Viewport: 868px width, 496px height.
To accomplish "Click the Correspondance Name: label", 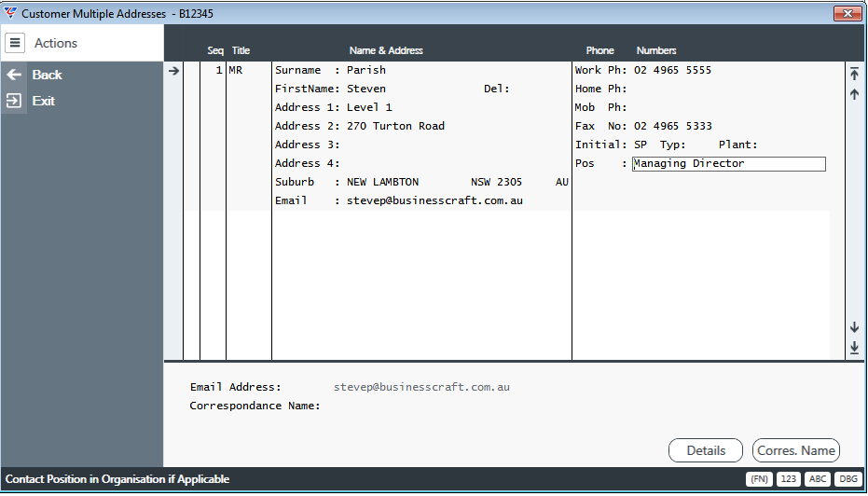I will coord(255,406).
